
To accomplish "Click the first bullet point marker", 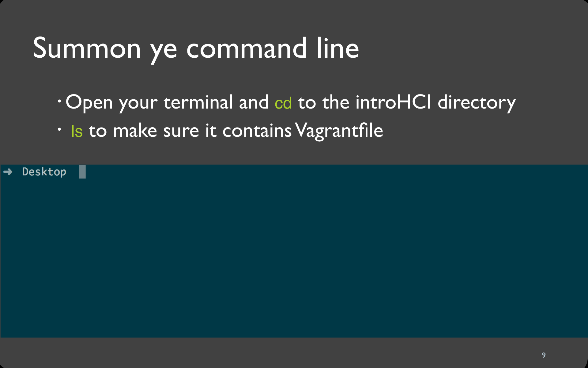I will (x=59, y=101).
